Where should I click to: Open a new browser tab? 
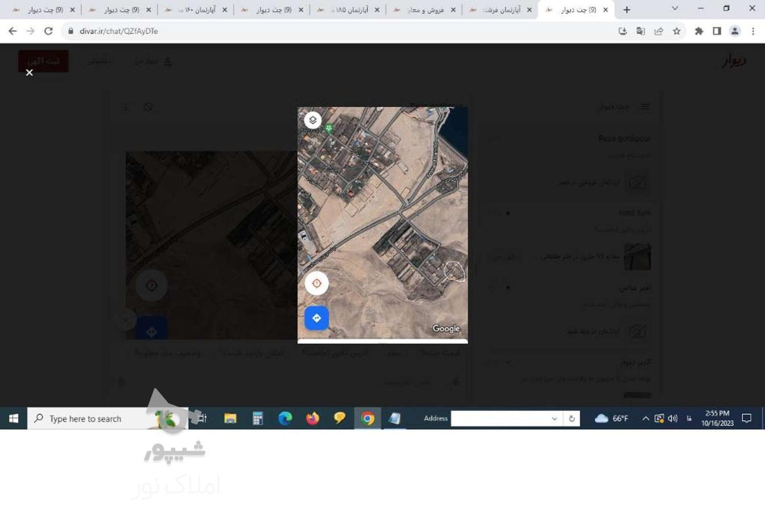click(x=626, y=10)
